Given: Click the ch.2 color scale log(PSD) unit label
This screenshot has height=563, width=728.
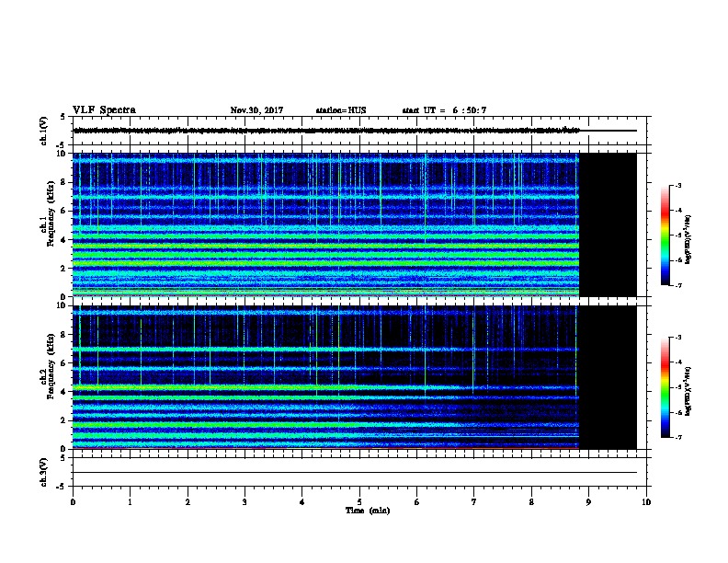Looking at the screenshot, I should pos(688,391).
